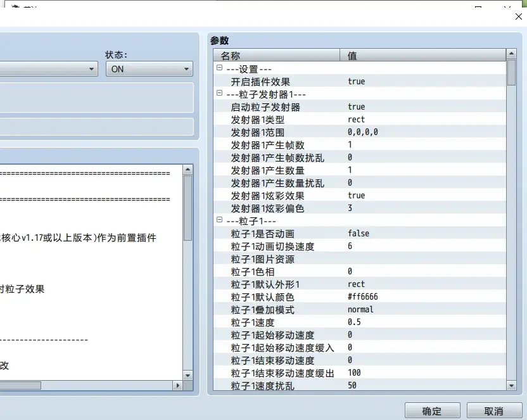Click the help text scroll-up arrow
This screenshot has width=527, height=420.
click(x=188, y=169)
